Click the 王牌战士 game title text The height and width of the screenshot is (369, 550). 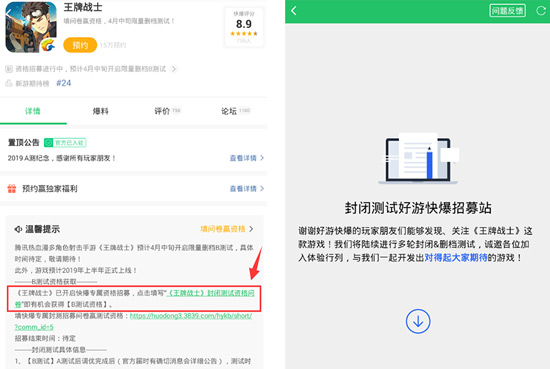pos(83,7)
